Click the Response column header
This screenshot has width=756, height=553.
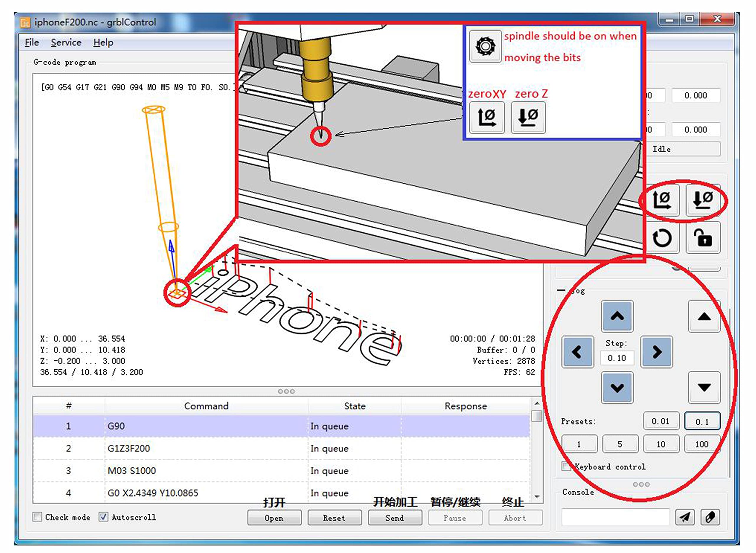(x=465, y=406)
